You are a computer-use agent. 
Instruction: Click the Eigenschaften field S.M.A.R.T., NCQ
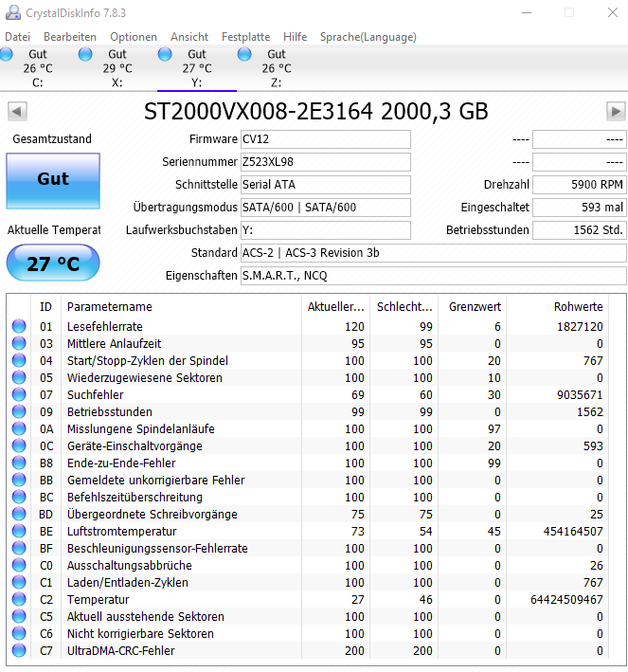coord(434,276)
